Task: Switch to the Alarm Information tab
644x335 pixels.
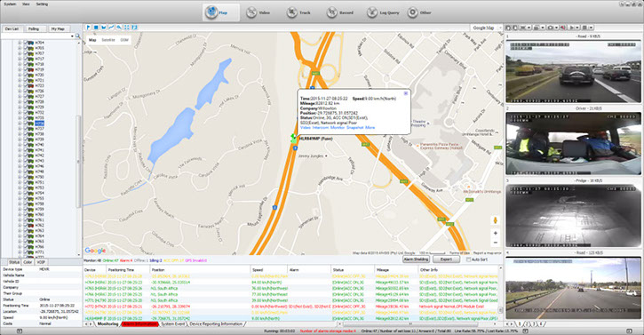Action: [139, 324]
